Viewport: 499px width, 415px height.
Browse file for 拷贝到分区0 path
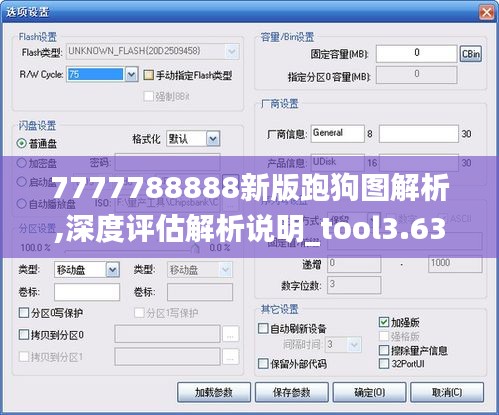[230, 334]
